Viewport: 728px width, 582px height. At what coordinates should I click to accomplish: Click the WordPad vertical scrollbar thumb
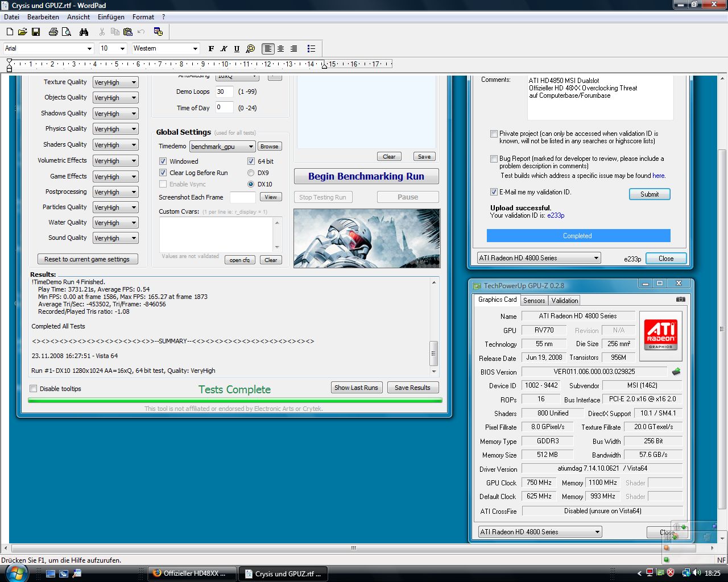pyautogui.click(x=722, y=330)
